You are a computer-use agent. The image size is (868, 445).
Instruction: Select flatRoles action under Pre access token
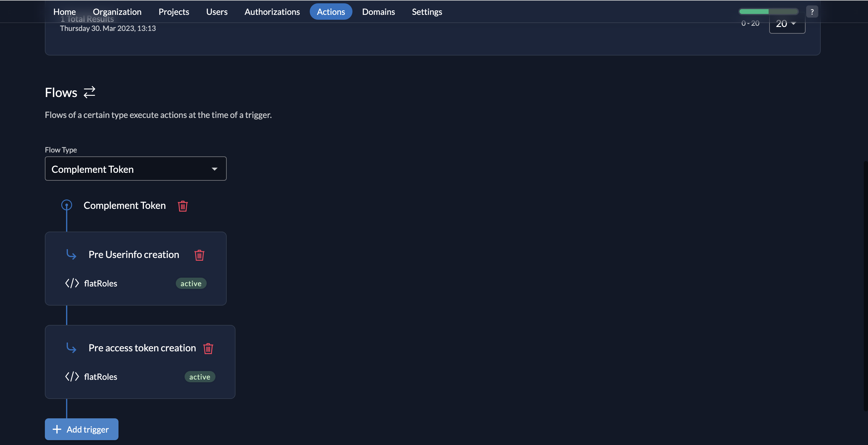(100, 377)
